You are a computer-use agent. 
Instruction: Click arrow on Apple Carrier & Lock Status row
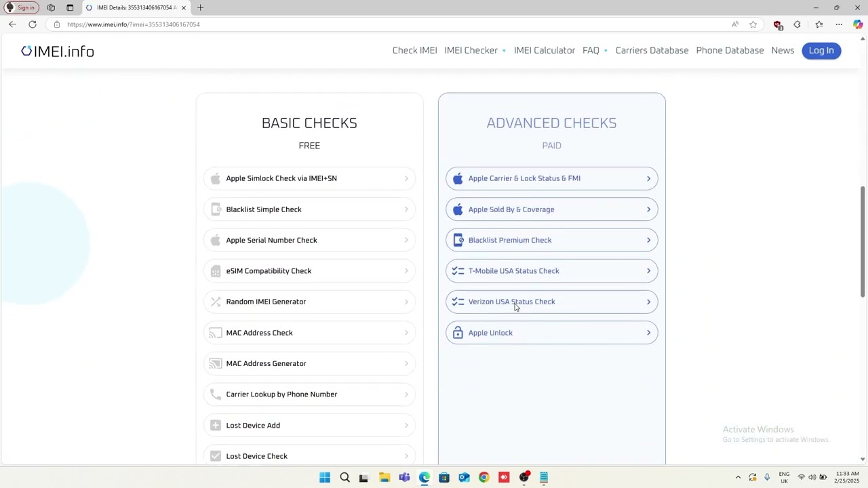click(x=648, y=178)
